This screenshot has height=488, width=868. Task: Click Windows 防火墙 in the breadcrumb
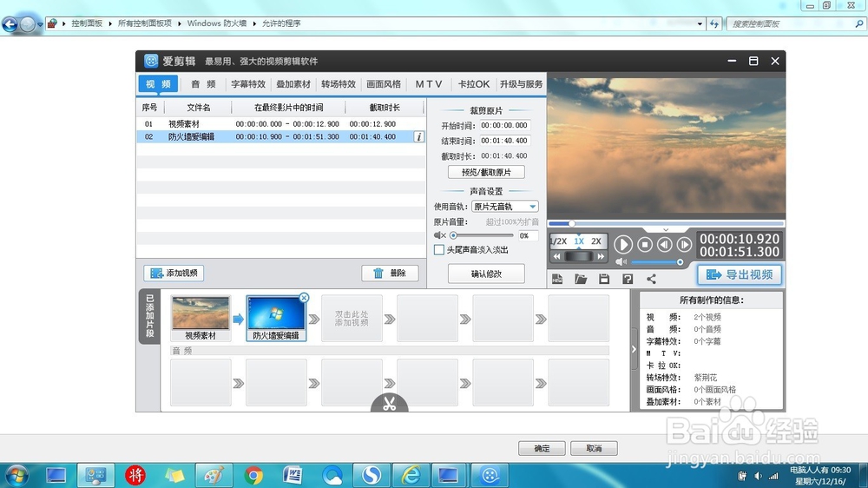pos(216,23)
